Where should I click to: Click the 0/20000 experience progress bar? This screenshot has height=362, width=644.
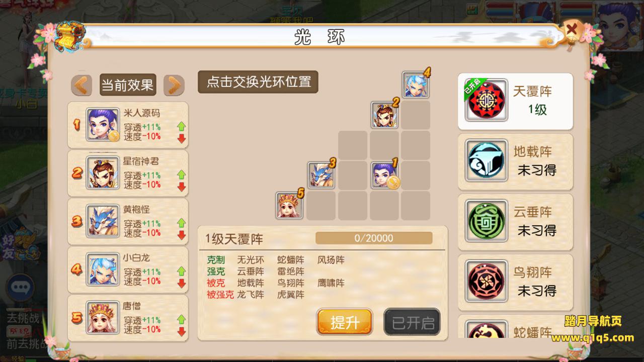pyautogui.click(x=374, y=238)
